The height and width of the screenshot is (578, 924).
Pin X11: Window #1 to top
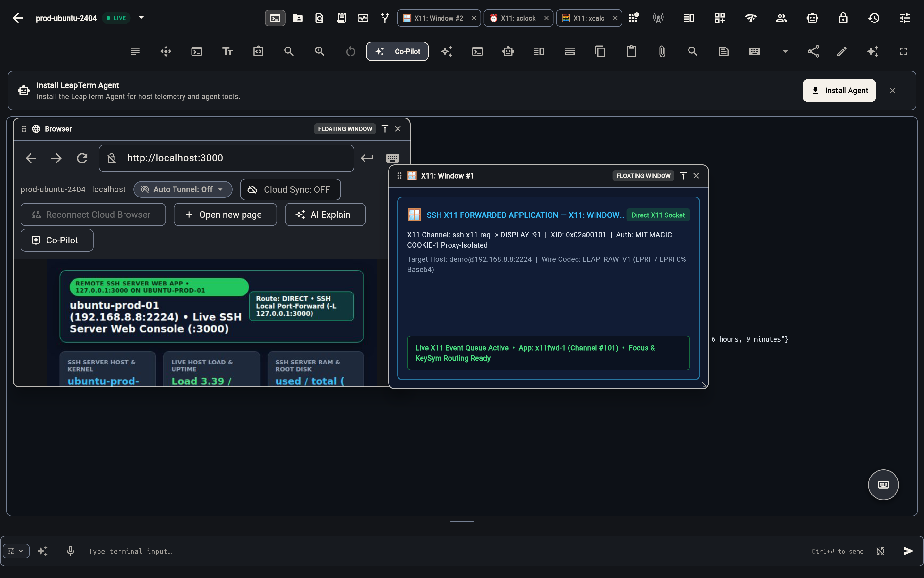coord(683,175)
